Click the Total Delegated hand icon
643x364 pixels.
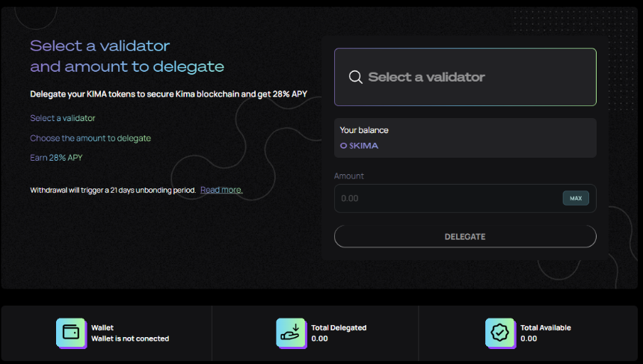(x=291, y=333)
